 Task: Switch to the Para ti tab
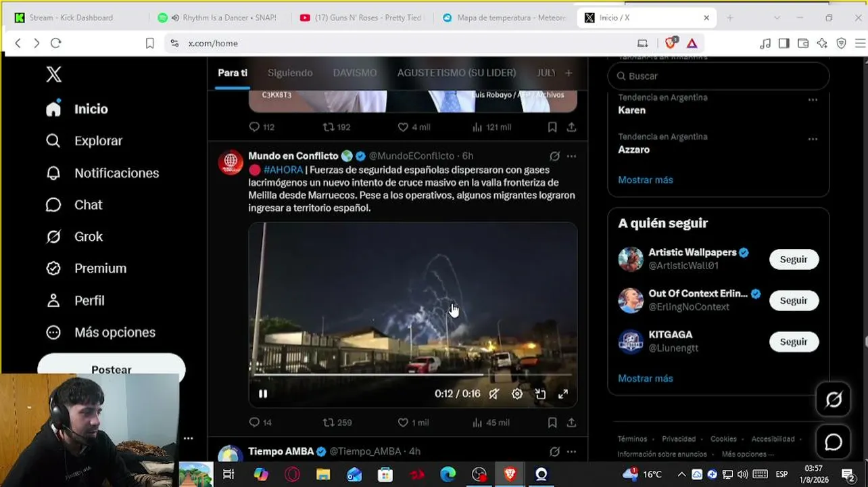pyautogui.click(x=233, y=72)
